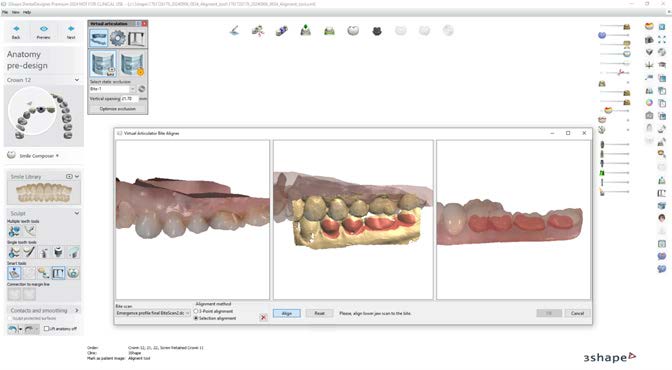Viewport: 672px width, 370px height.
Task: Open the View menu
Action: (x=15, y=12)
